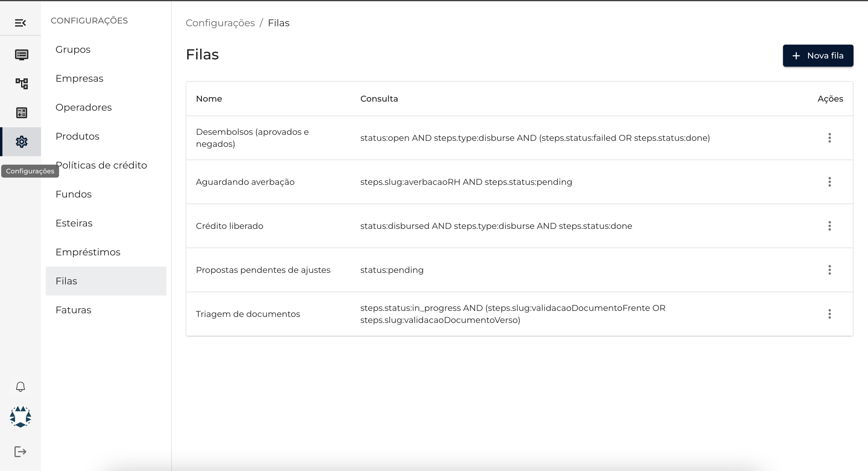The height and width of the screenshot is (471, 868).
Task: Click the settings gear icon
Action: coord(22,142)
